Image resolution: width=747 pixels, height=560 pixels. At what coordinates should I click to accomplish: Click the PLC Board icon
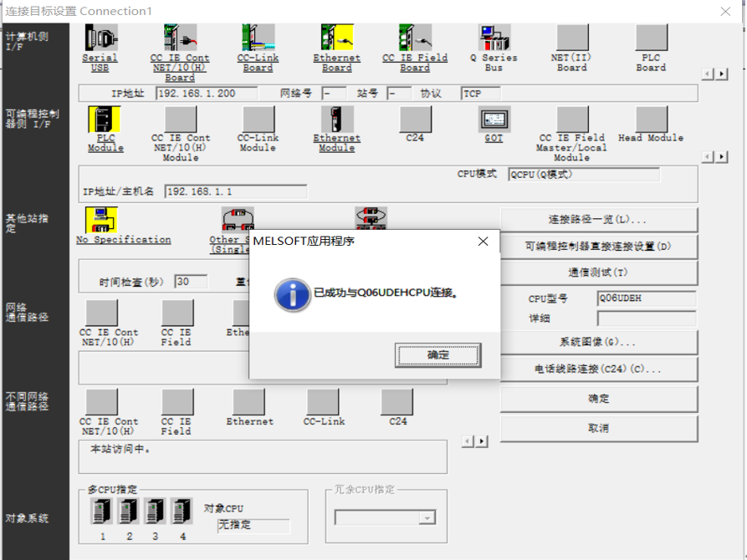652,38
